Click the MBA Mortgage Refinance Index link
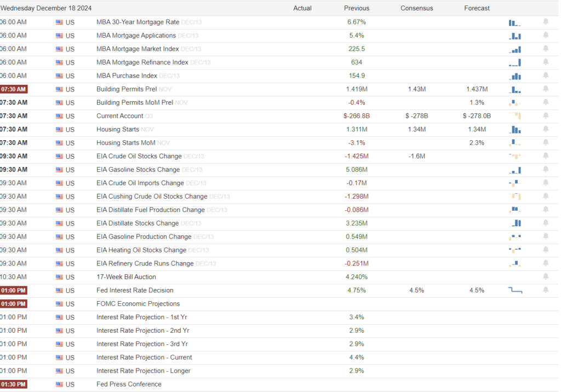This screenshot has width=561, height=392. pos(141,62)
